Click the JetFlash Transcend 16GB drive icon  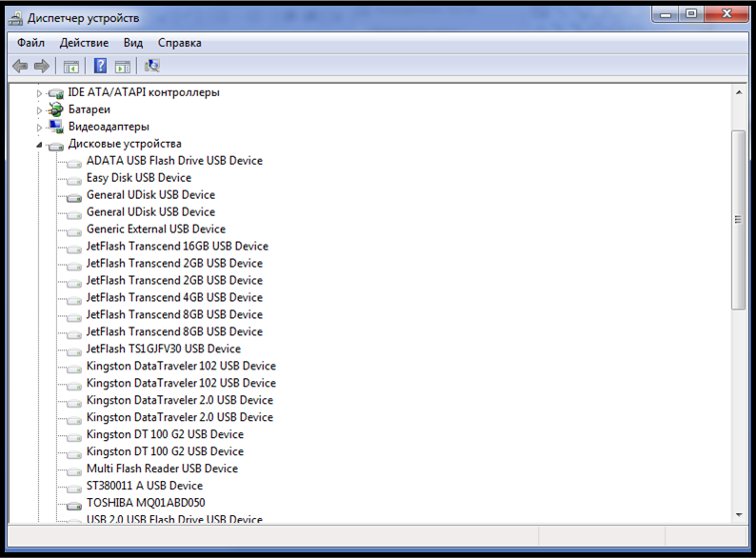(x=73, y=248)
